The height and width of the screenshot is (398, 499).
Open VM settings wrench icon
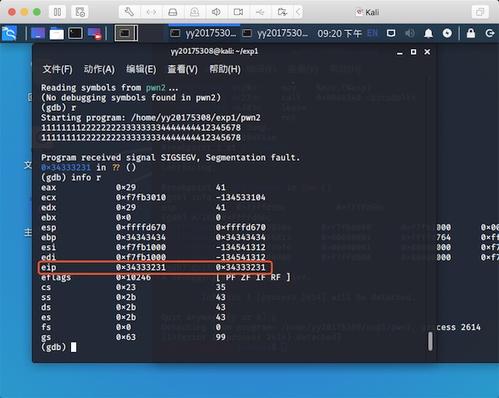[129, 12]
